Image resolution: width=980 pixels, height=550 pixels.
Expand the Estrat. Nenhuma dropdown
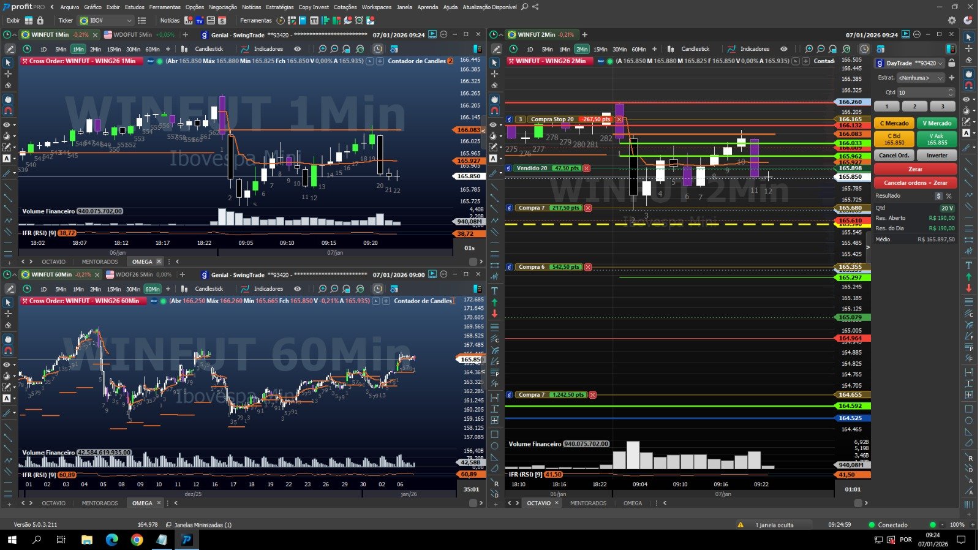(x=921, y=78)
